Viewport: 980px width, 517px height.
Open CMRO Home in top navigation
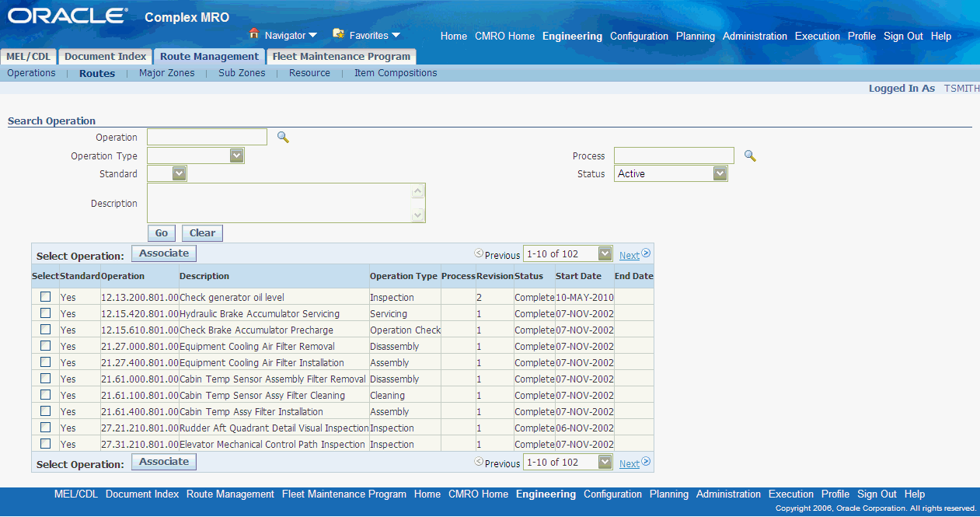pyautogui.click(x=505, y=37)
